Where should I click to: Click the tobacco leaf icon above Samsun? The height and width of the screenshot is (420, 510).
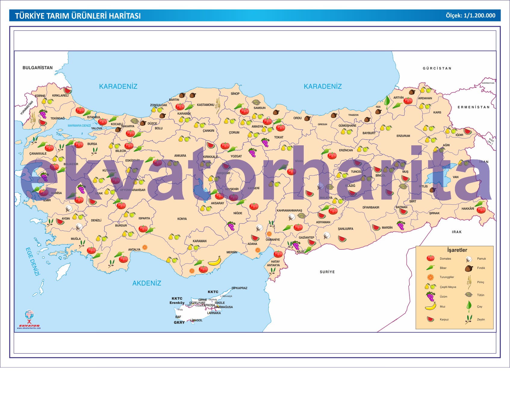(256, 102)
